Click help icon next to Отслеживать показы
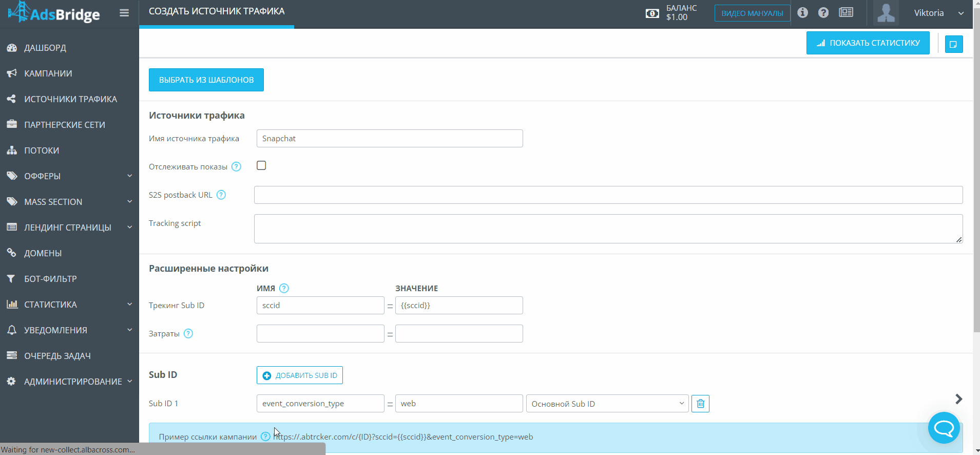Viewport: 980px width, 455px height. tap(236, 166)
